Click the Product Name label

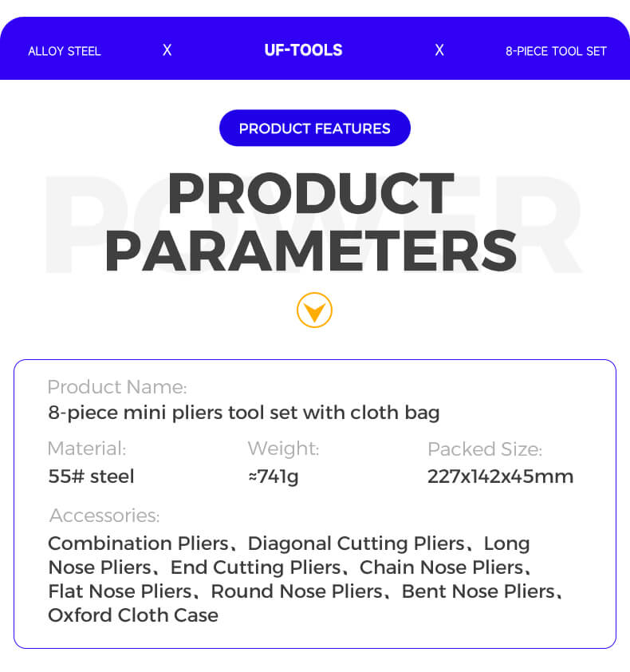(x=116, y=387)
